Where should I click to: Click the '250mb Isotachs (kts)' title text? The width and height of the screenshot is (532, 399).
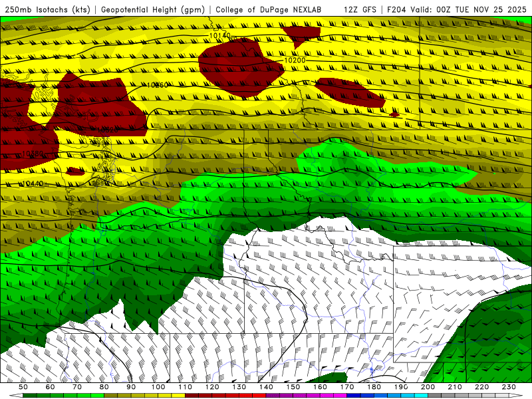click(47, 9)
